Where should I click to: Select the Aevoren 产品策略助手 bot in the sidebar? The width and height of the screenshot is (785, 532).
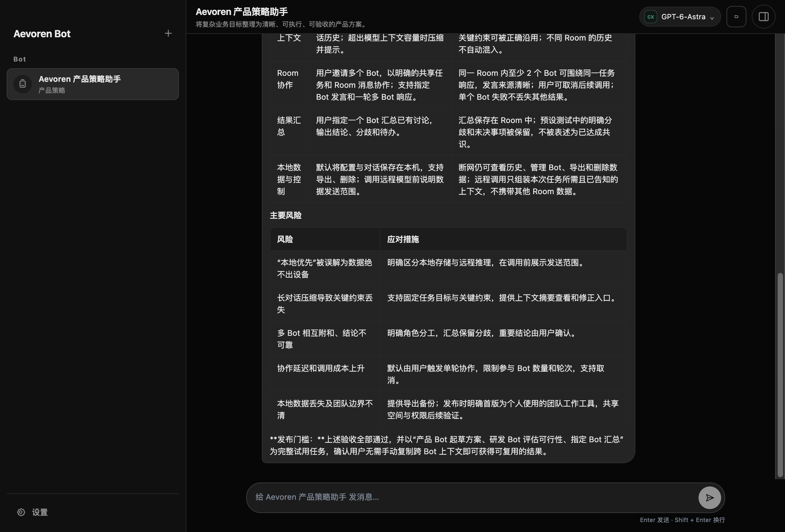[92, 84]
